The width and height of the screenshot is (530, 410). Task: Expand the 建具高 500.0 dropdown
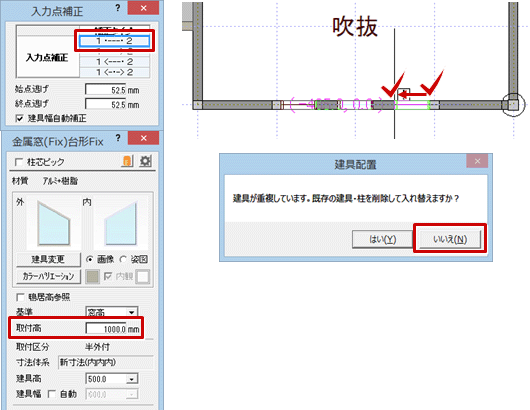pos(131,379)
